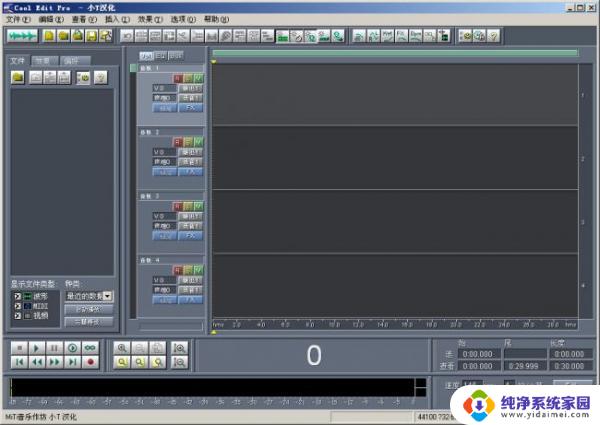Image resolution: width=600 pixels, height=425 pixels.
Task: Open the 选项 (Options) menu
Action: pos(182,19)
